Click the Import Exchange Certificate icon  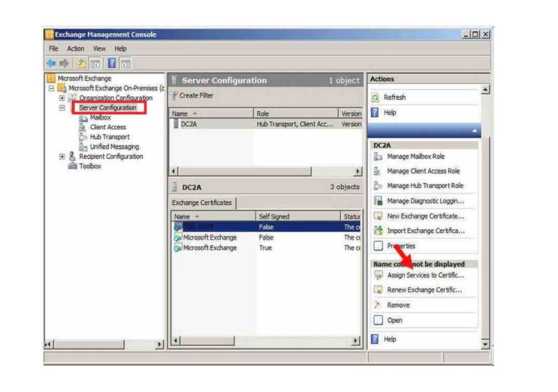[378, 231]
